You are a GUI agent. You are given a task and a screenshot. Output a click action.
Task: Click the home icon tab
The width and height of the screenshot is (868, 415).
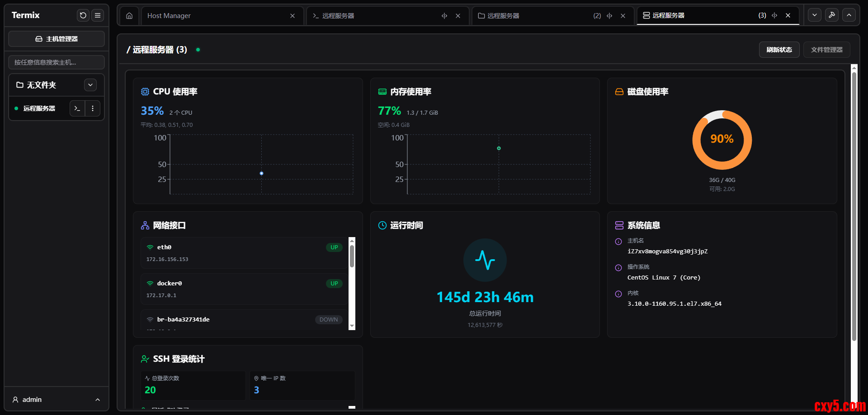pyautogui.click(x=129, y=16)
